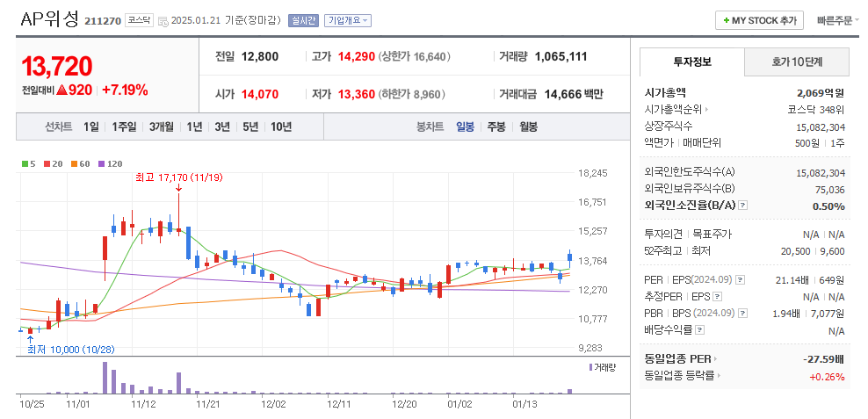
Task: Click the tall volume bar near 11/01
Action: click(x=105, y=378)
